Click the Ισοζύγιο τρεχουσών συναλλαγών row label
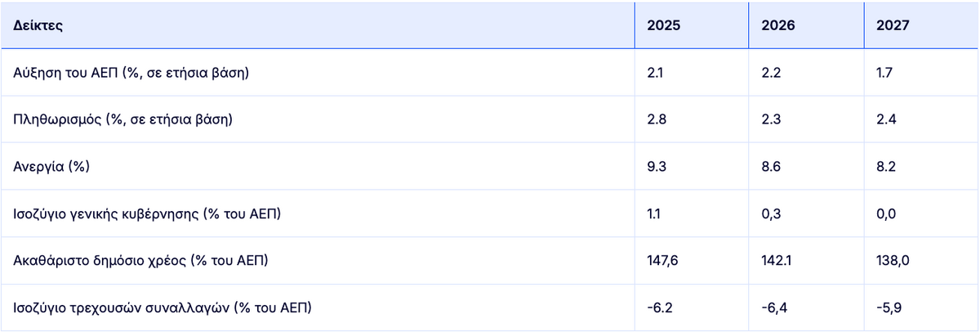 click(163, 308)
